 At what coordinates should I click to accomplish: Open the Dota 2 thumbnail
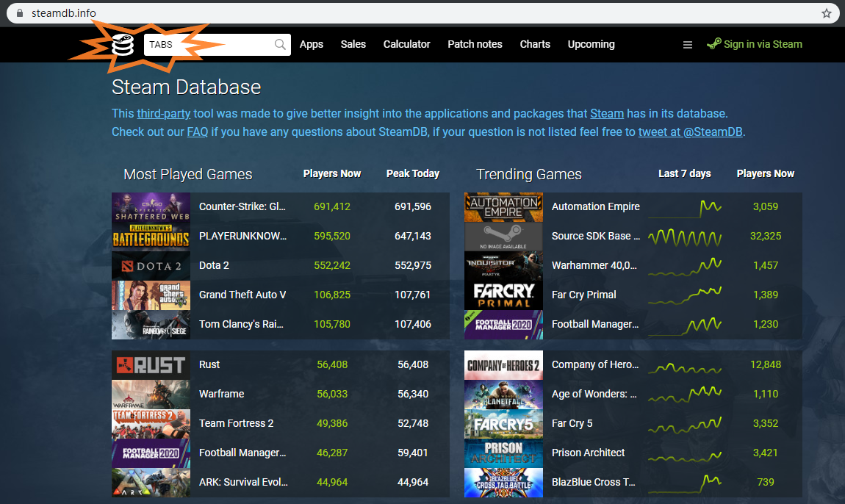coord(151,266)
